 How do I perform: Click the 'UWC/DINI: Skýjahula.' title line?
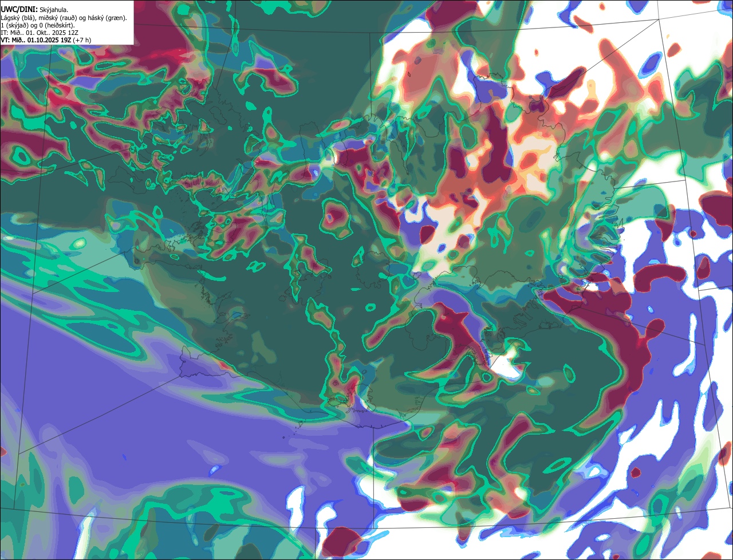coord(34,10)
